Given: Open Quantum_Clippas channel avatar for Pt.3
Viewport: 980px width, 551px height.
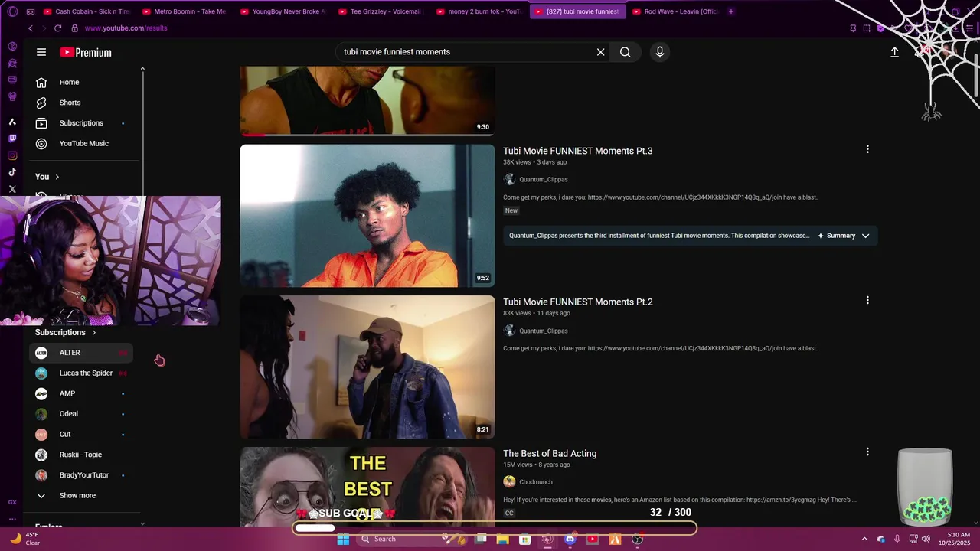Looking at the screenshot, I should [x=509, y=179].
